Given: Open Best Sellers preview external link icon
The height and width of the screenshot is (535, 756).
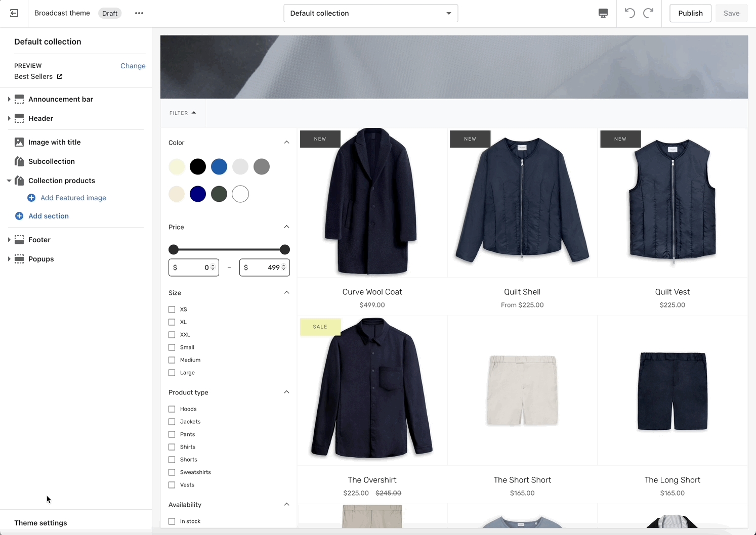Looking at the screenshot, I should 60,76.
